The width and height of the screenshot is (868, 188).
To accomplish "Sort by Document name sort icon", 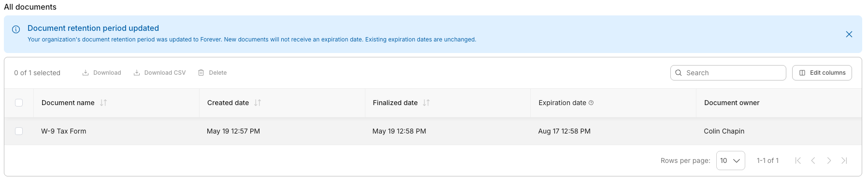I will click(x=103, y=103).
